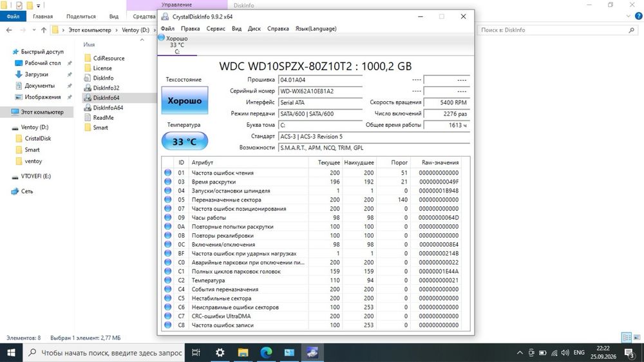Click the Explorer back arrow
The width and height of the screenshot is (644, 362).
[9, 30]
